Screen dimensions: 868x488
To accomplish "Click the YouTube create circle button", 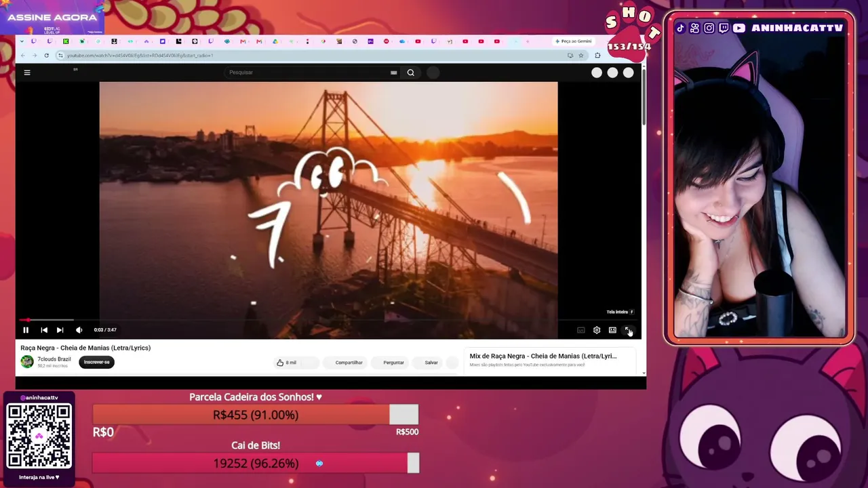I will [597, 73].
